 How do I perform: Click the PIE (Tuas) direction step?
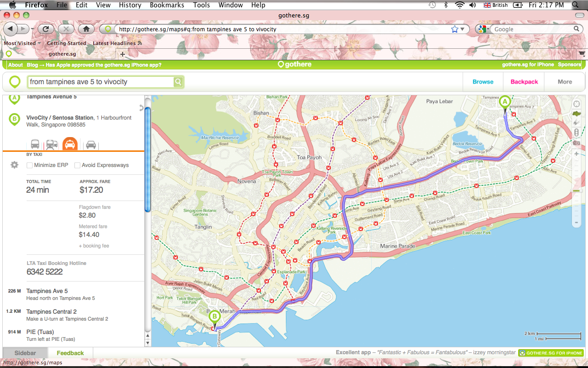73,335
